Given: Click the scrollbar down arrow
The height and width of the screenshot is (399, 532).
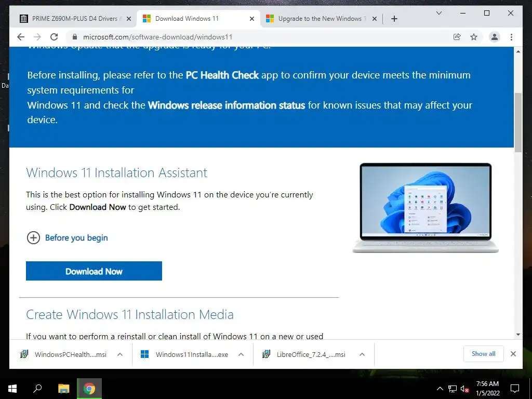Looking at the screenshot, I should pos(518,335).
